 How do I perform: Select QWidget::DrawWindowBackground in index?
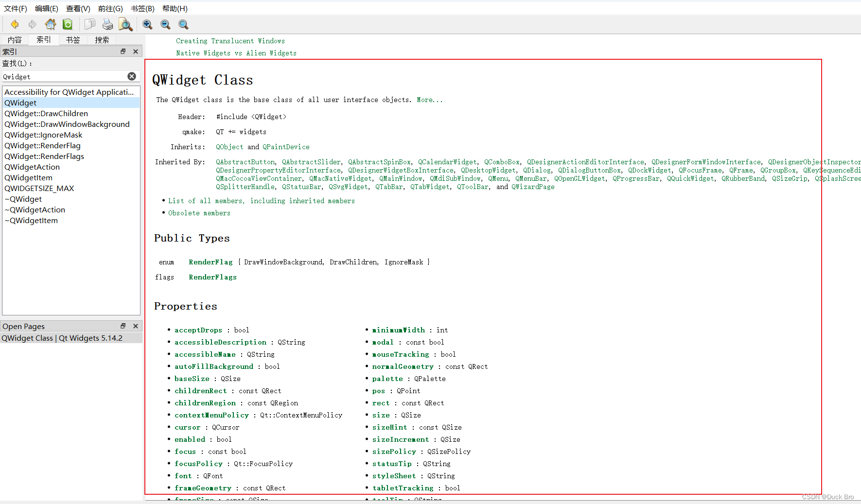(x=71, y=124)
